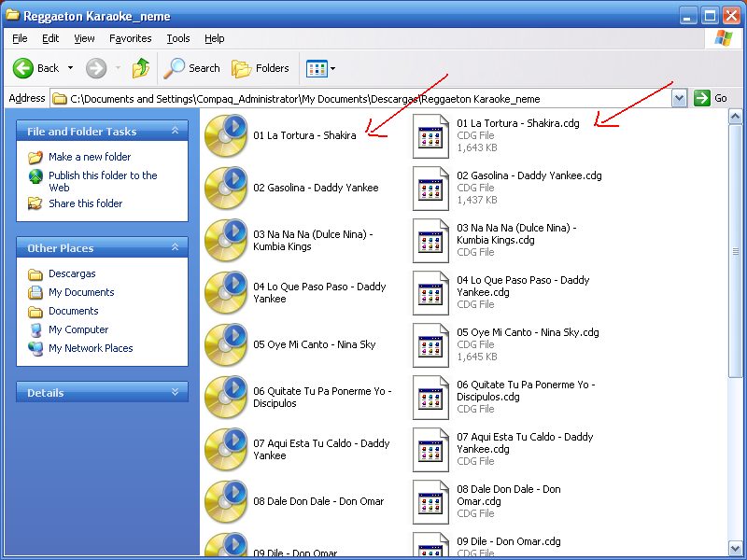
Task: Open My Documents link in Other Places
Action: coord(81,292)
